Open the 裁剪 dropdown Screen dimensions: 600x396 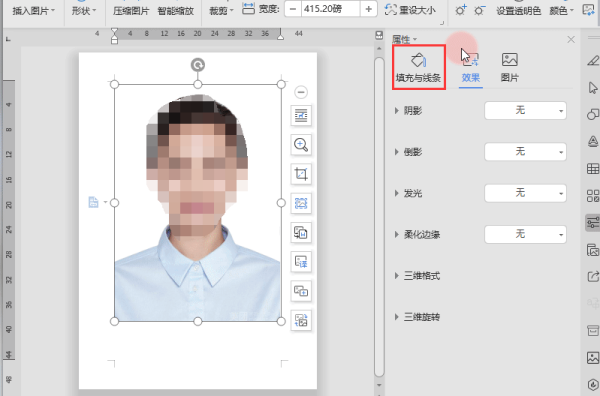pos(221,11)
